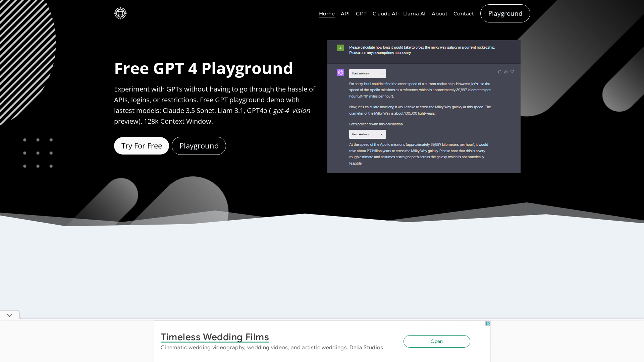Collapse the ad with the chevron tab
The image size is (644, 362).
(9, 315)
